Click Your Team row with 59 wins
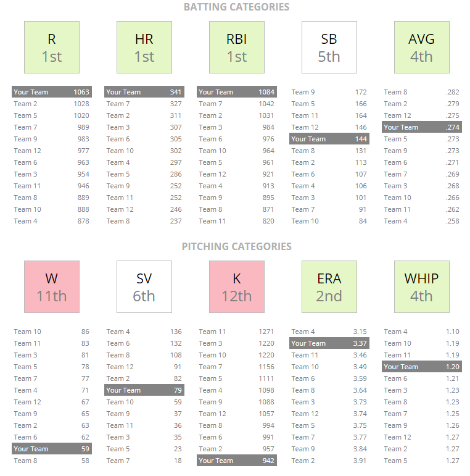This screenshot has width=470, height=476. point(52,449)
